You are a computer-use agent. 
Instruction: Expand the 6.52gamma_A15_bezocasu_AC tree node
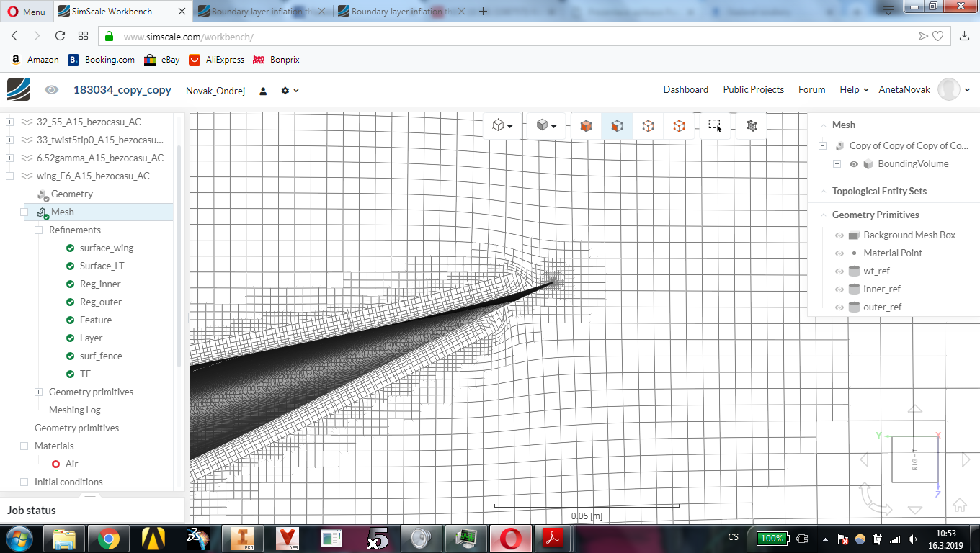(9, 158)
